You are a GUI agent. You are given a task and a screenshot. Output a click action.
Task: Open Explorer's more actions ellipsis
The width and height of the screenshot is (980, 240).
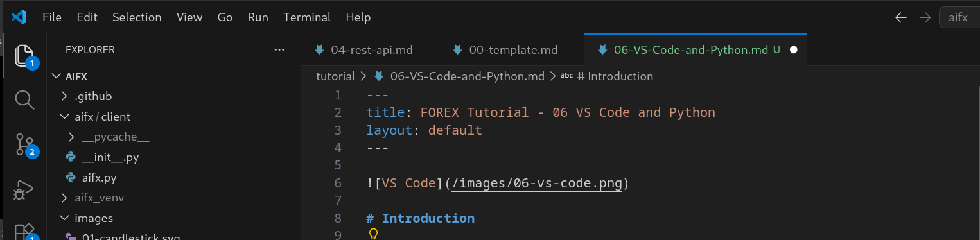pyautogui.click(x=279, y=49)
